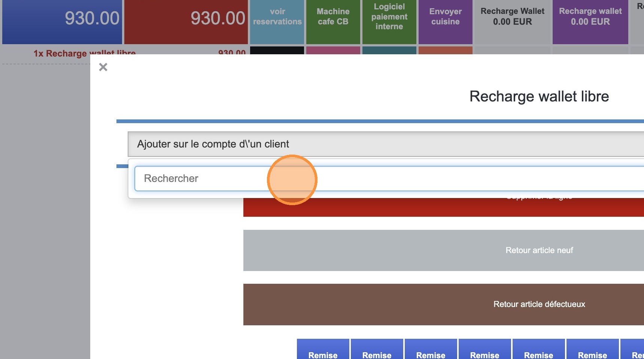Close the Recharge wallet libre dialog
Screen dimensions: 644x359
tap(103, 67)
